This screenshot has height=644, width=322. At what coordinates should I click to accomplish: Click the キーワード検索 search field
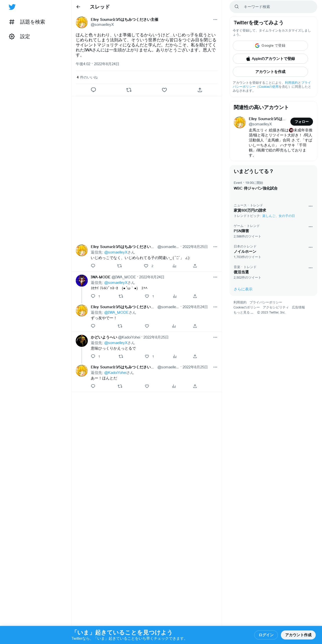click(273, 7)
